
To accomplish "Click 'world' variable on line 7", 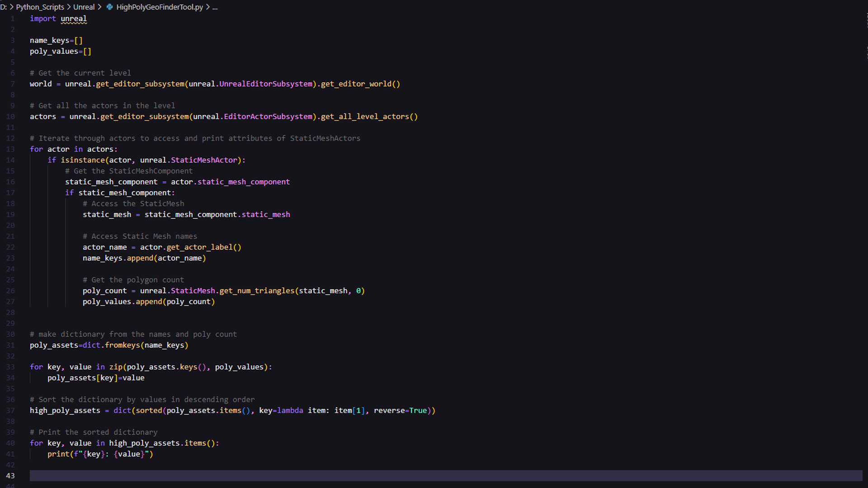I will click(41, 84).
